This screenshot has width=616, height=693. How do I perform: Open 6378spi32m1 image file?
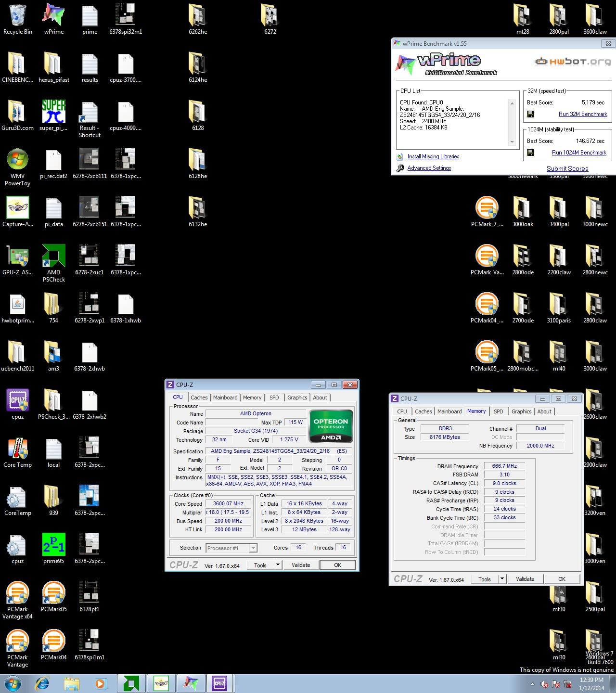126,19
